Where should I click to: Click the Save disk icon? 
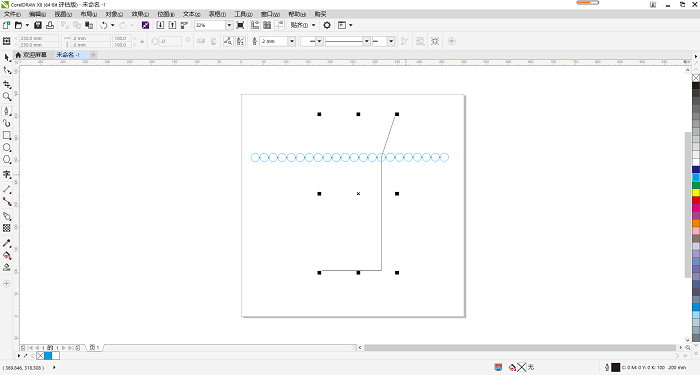(x=38, y=25)
